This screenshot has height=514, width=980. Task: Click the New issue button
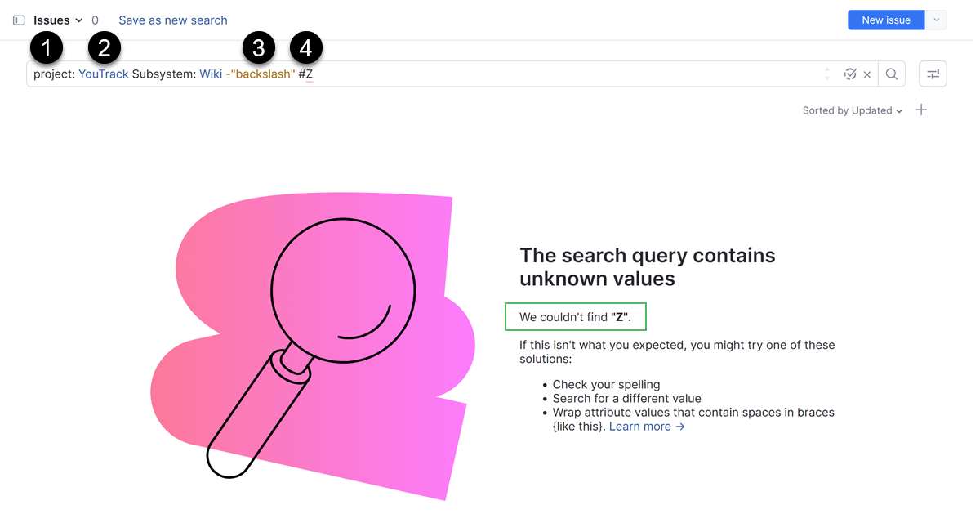pos(886,20)
